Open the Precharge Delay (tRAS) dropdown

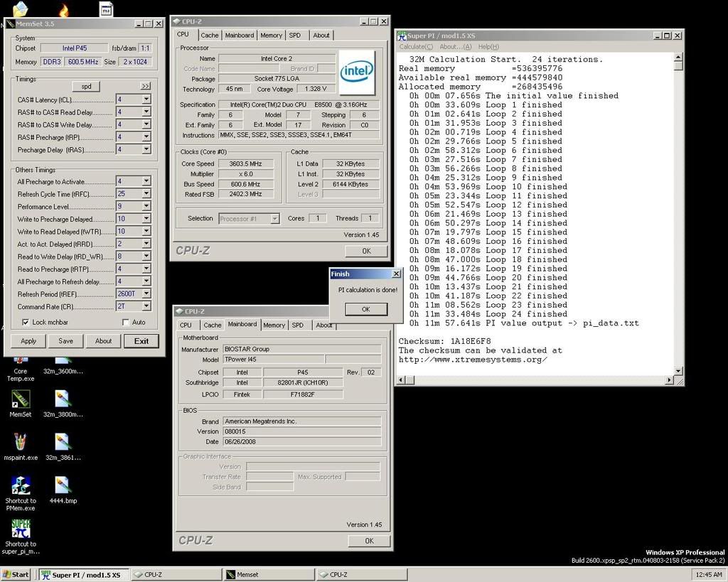146,149
